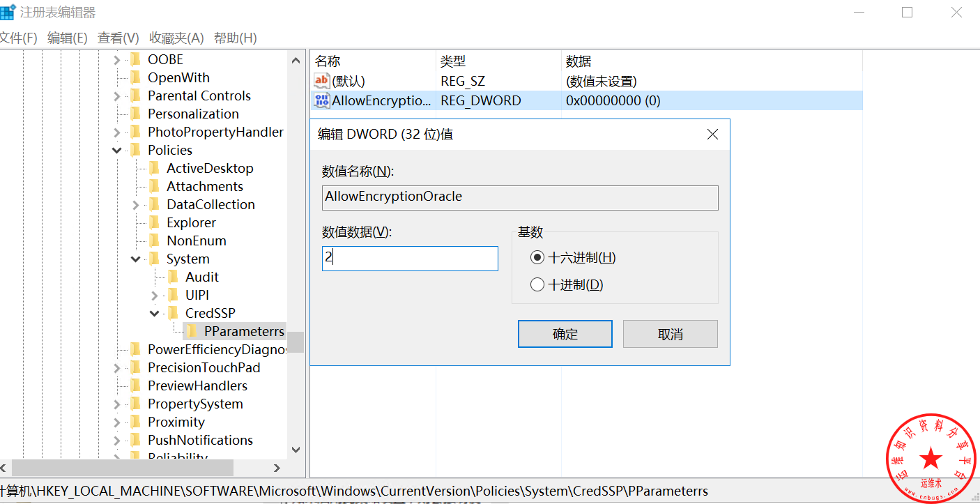Image resolution: width=980 pixels, height=504 pixels.
Task: Expand the Parental Controls tree node
Action: pyautogui.click(x=117, y=96)
